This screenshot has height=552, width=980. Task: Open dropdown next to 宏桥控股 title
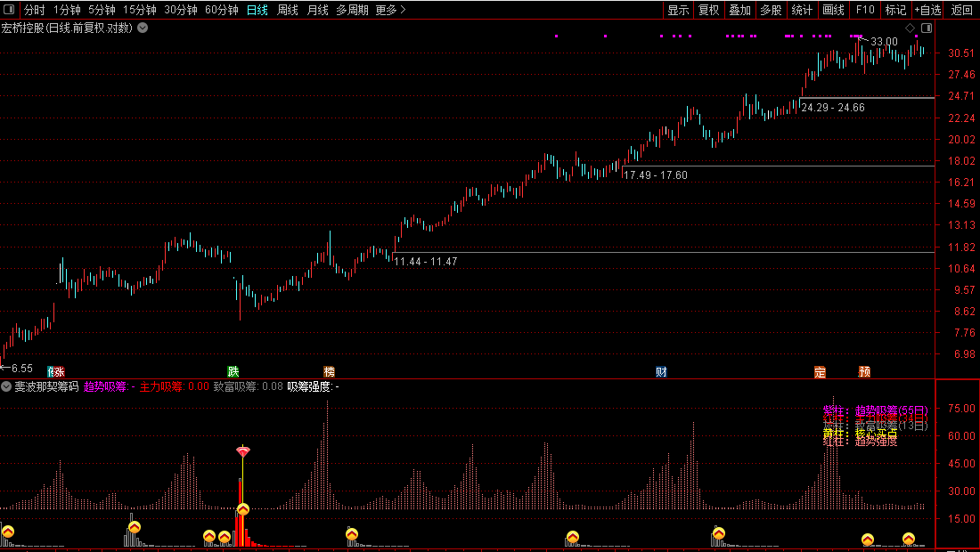tap(143, 28)
